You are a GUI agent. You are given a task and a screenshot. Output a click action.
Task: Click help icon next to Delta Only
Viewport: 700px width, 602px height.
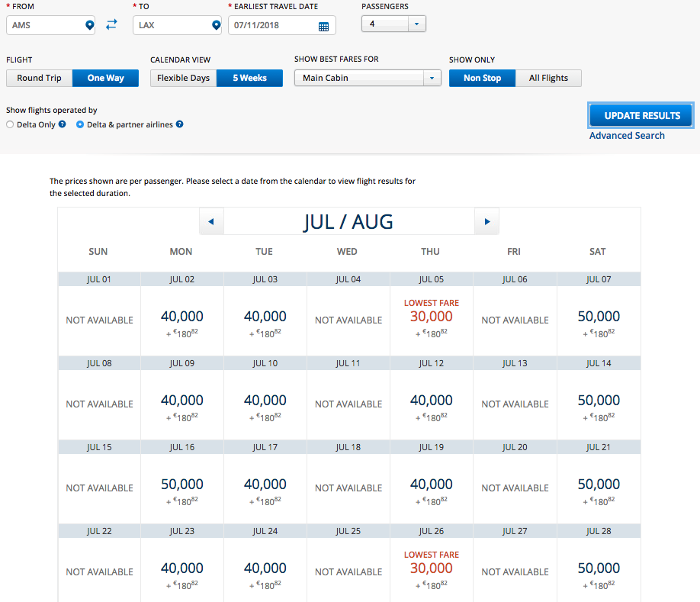pyautogui.click(x=63, y=124)
